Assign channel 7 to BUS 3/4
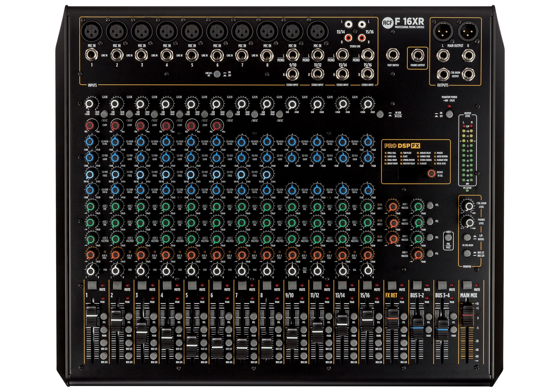Image resolution: width=560 pixels, height=392 pixels. pos(254,356)
